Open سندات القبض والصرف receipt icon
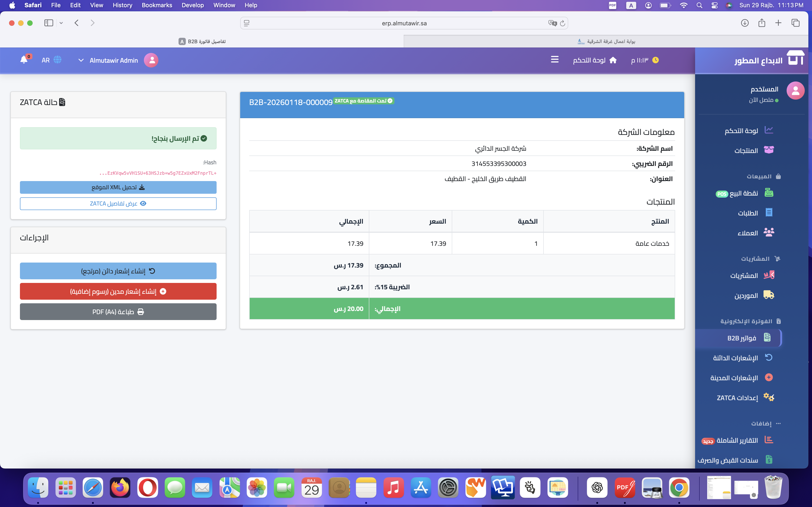This screenshot has width=812, height=507. click(x=769, y=459)
